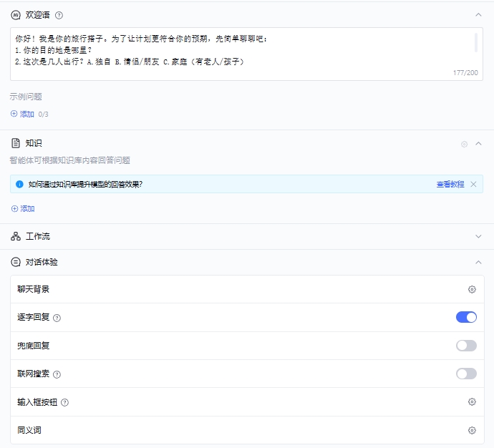
Task: Click help icon beside 逐字回复
Action: (57, 318)
